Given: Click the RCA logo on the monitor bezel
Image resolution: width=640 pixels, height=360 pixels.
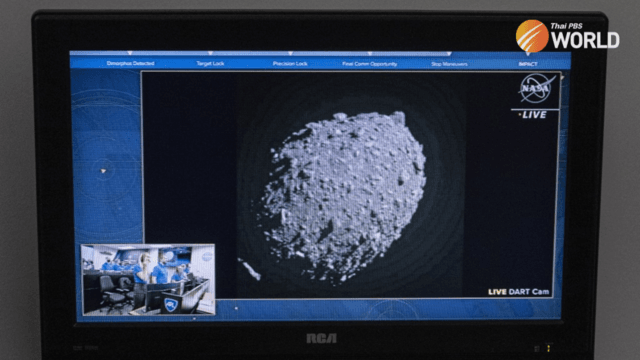Looking at the screenshot, I should tap(322, 338).
